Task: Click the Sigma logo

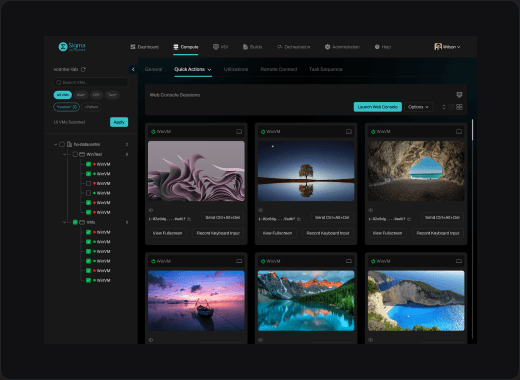Action: (x=72, y=47)
